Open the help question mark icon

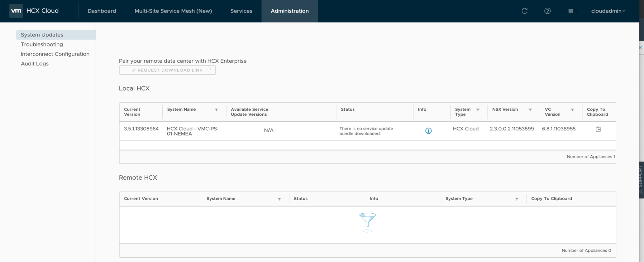547,11
